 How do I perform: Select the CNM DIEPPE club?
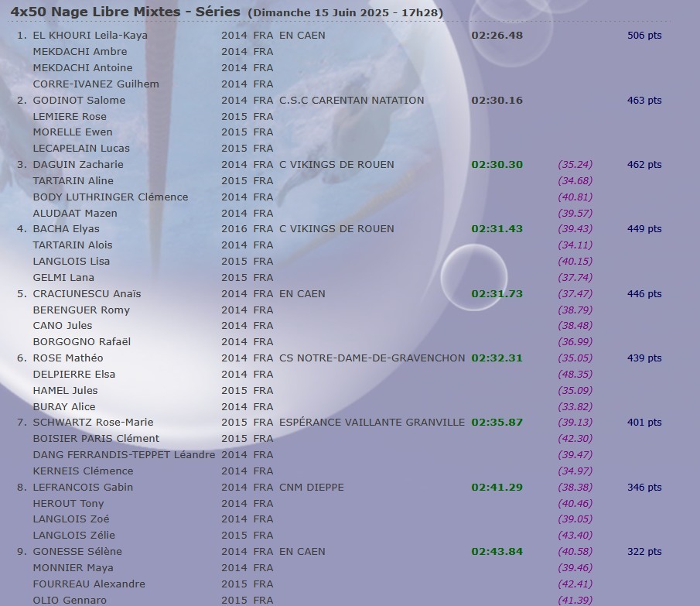click(x=311, y=488)
